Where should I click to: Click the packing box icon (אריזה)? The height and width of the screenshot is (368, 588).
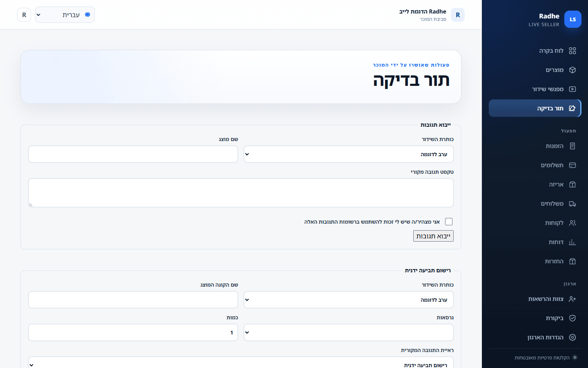tap(572, 184)
